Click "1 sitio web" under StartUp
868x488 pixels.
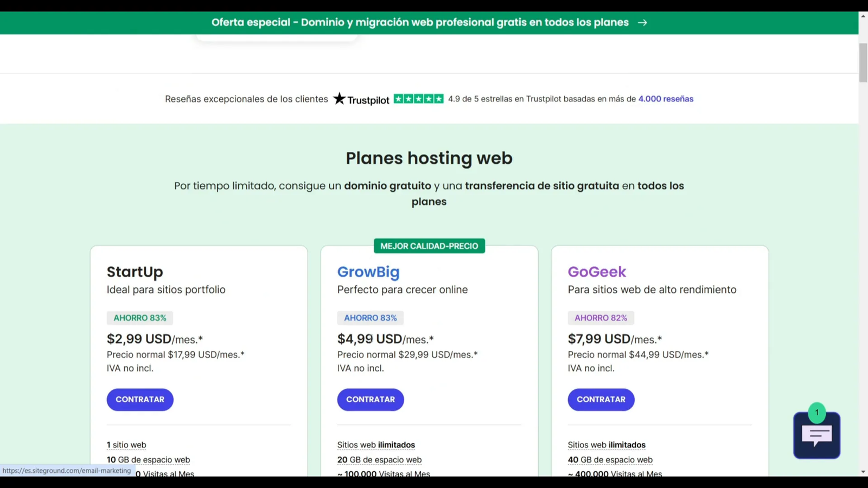click(126, 445)
